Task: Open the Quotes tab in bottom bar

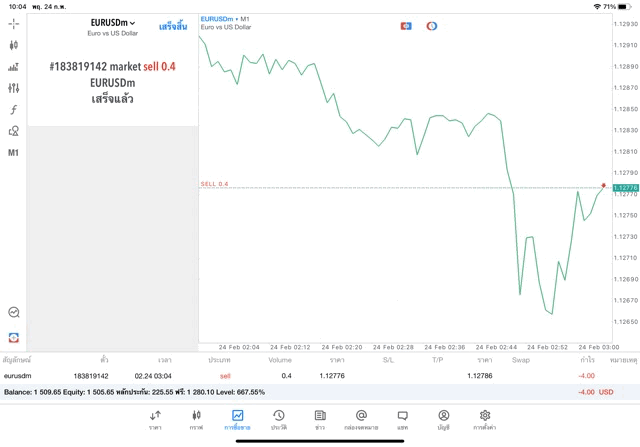Action: [x=155, y=419]
